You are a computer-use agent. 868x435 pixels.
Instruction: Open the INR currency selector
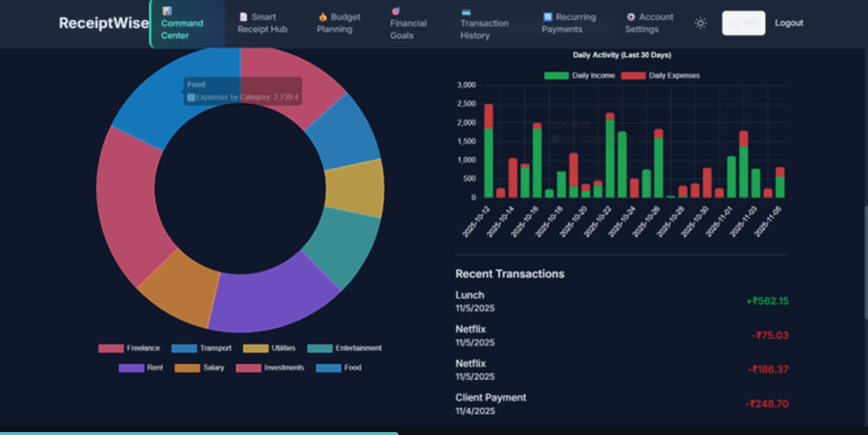pyautogui.click(x=743, y=23)
